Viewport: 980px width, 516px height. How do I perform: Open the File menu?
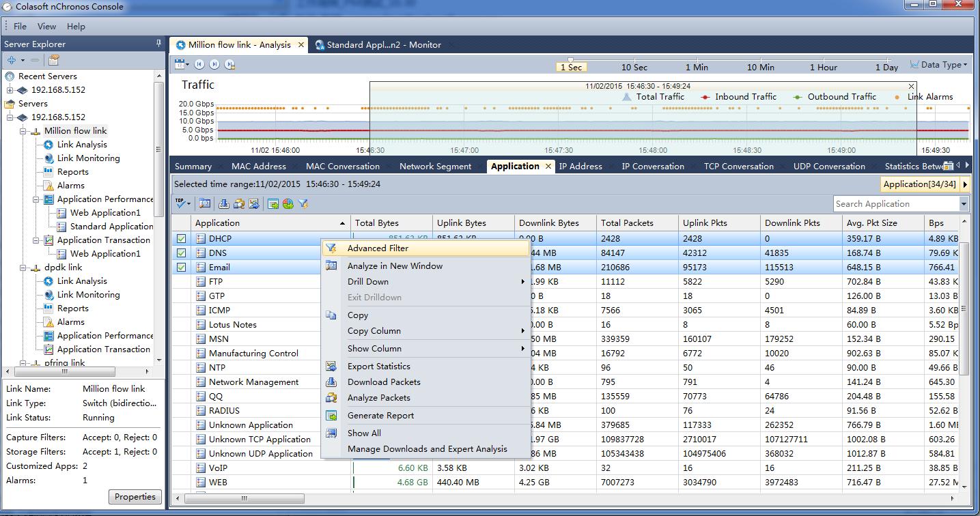click(20, 26)
